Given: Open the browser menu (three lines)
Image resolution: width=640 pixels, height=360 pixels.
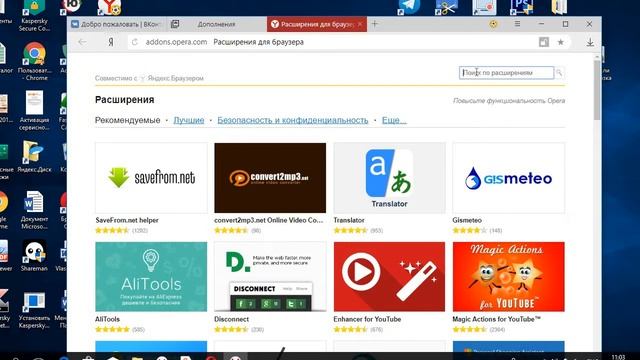Looking at the screenshot, I should coord(517,24).
